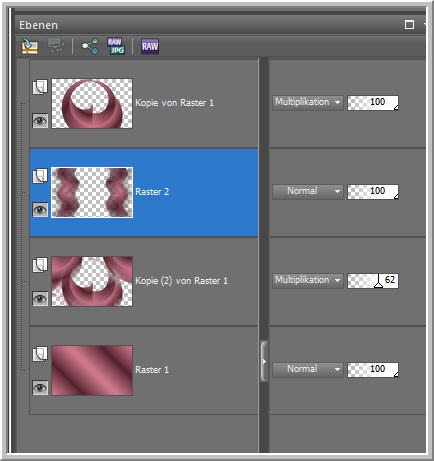This screenshot has height=461, width=434.
Task: Open Normal blend mode dropdown of Raster 2
Action: click(307, 192)
